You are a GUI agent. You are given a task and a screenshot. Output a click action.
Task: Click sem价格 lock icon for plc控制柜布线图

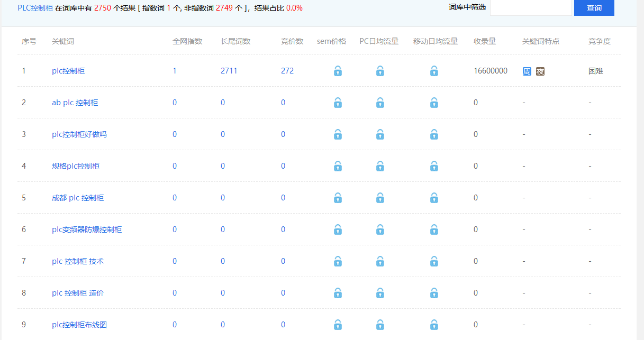338,325
